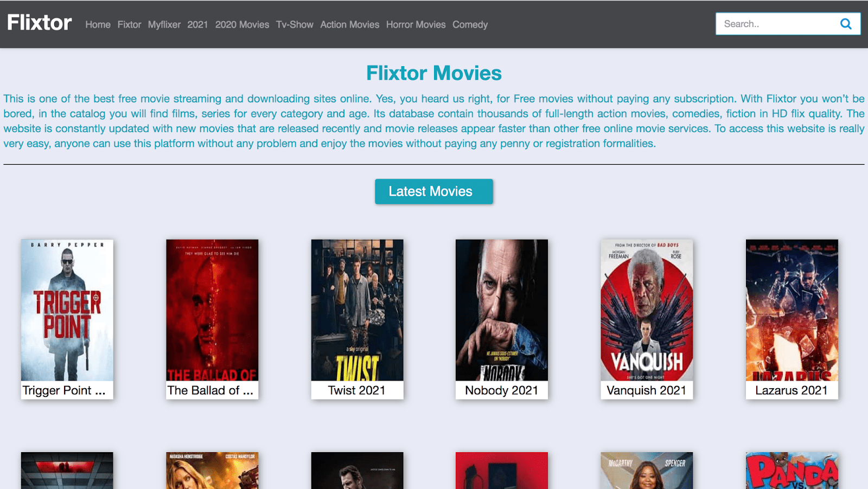868x489 pixels.
Task: Open the Trigger Point movie poster
Action: pyautogui.click(x=67, y=310)
